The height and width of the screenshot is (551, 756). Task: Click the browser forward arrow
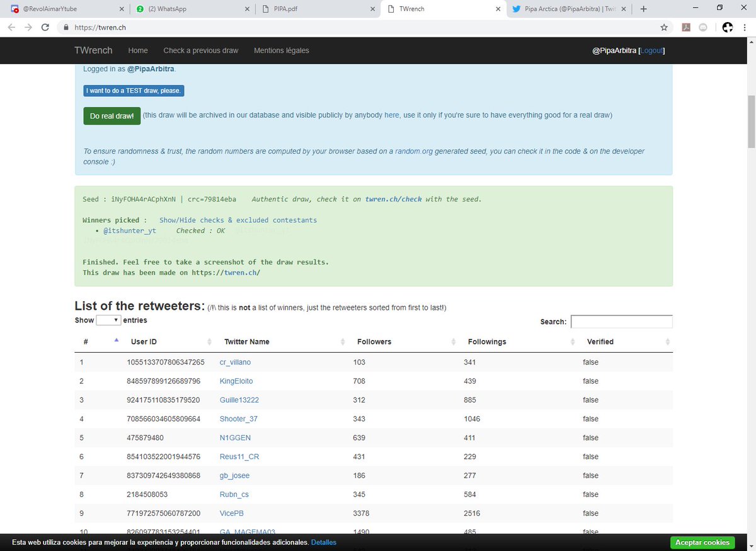tap(28, 27)
